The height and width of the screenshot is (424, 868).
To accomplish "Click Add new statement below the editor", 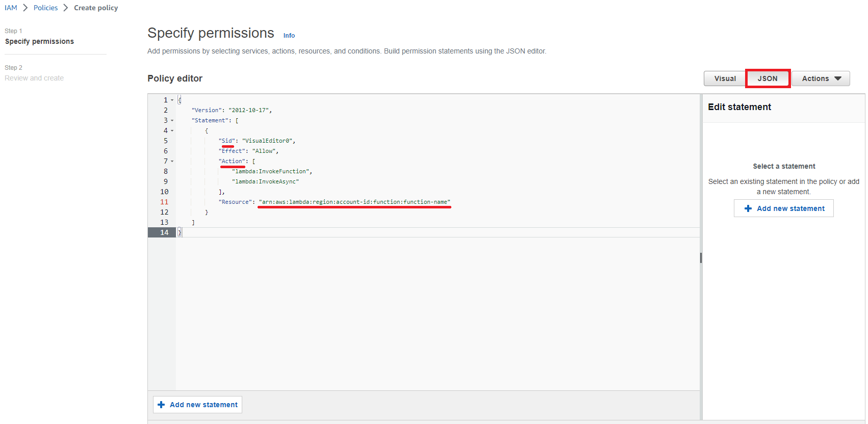I will tap(197, 405).
